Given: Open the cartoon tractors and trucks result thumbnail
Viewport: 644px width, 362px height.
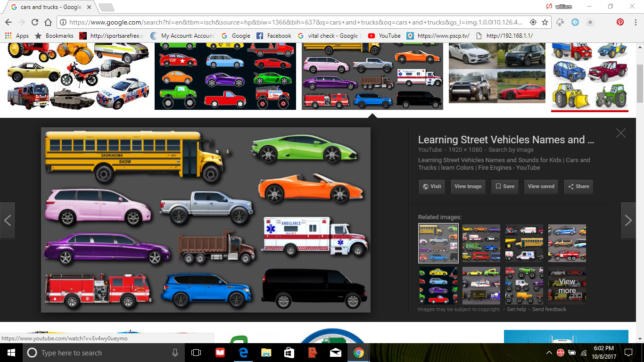Looking at the screenshot, I should [x=590, y=77].
